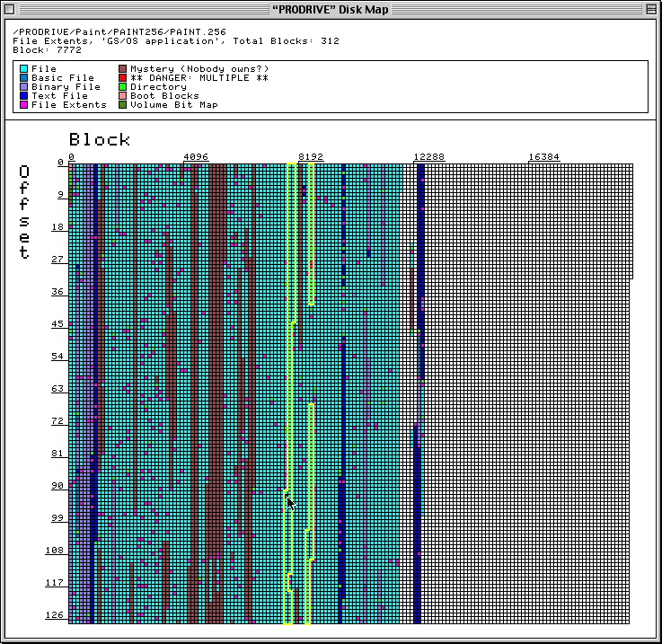Click the 8192 block axis label
Viewport: 662px width, 644px height.
(311, 157)
